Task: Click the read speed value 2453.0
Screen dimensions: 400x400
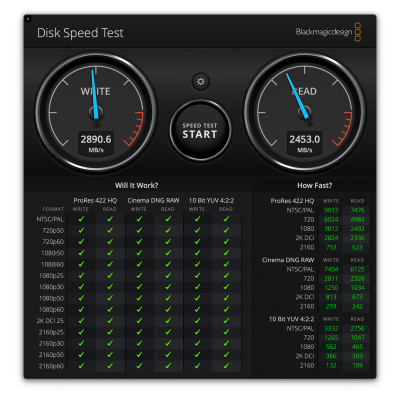Action: click(x=305, y=139)
